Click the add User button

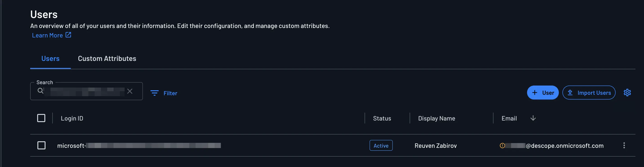coord(543,93)
